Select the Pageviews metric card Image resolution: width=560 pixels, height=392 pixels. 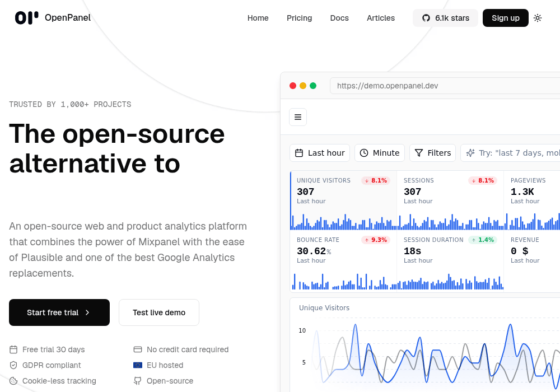coord(532,200)
